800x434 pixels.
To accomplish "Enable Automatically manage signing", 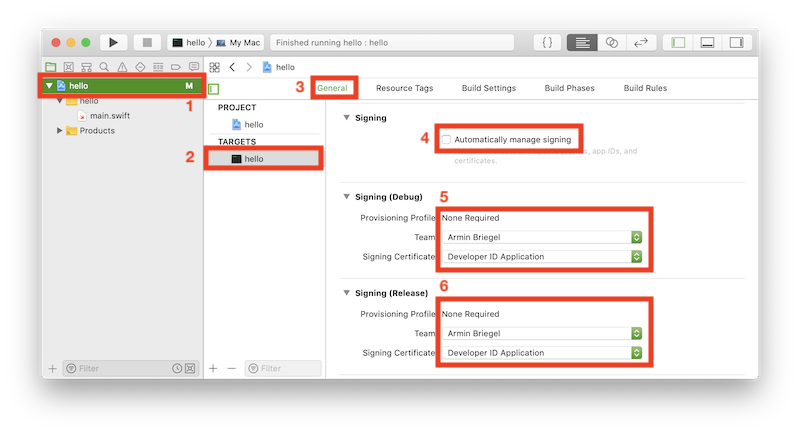I will [446, 139].
